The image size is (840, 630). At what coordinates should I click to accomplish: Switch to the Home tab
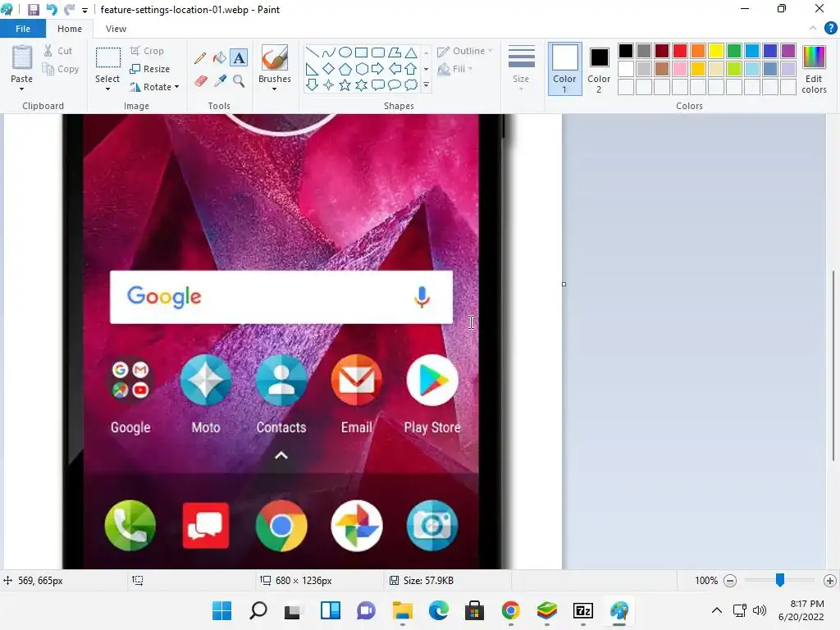70,29
